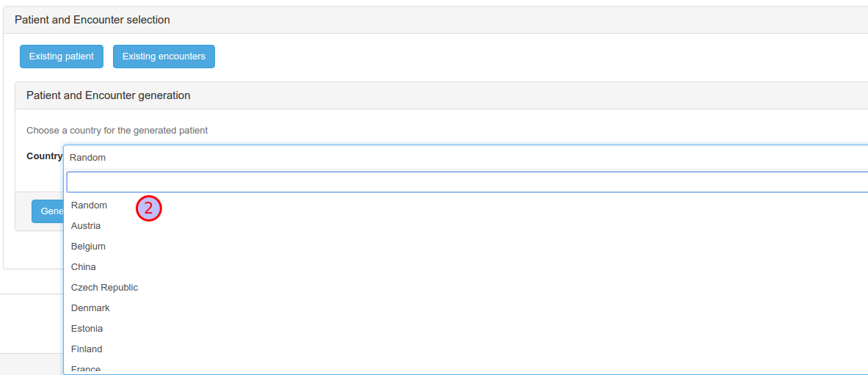Click the Choose a country help text
The width and height of the screenshot is (868, 375).
117,131
